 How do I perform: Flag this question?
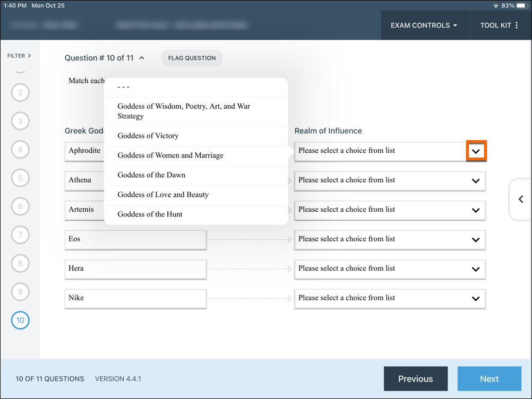point(192,58)
